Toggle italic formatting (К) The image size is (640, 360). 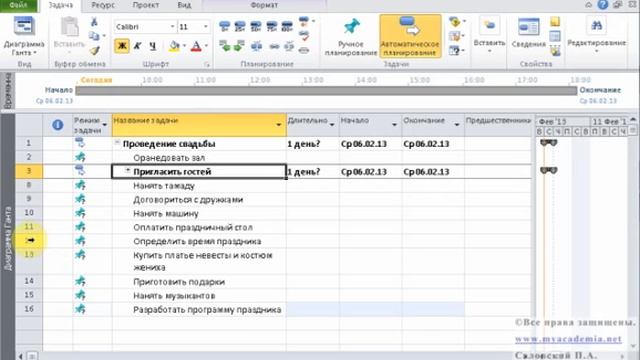point(138,46)
